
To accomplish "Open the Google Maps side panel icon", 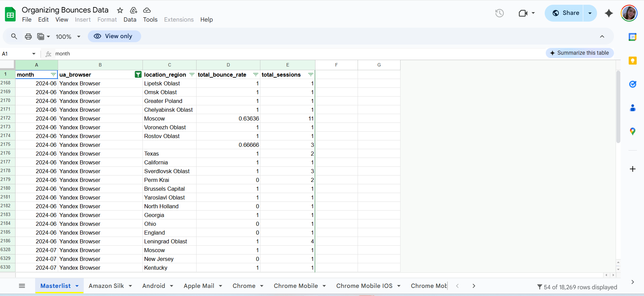I will pos(633,131).
